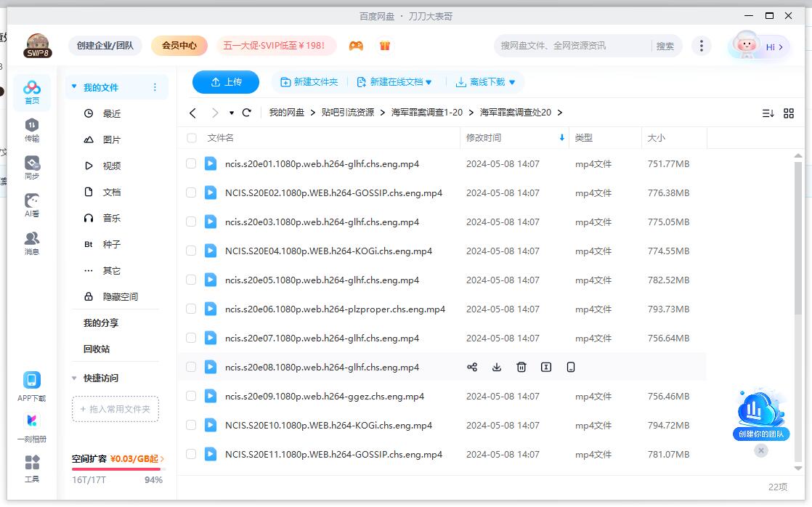The width and height of the screenshot is (812, 507).
Task: Open 会员中心 membership center
Action: [x=179, y=45]
